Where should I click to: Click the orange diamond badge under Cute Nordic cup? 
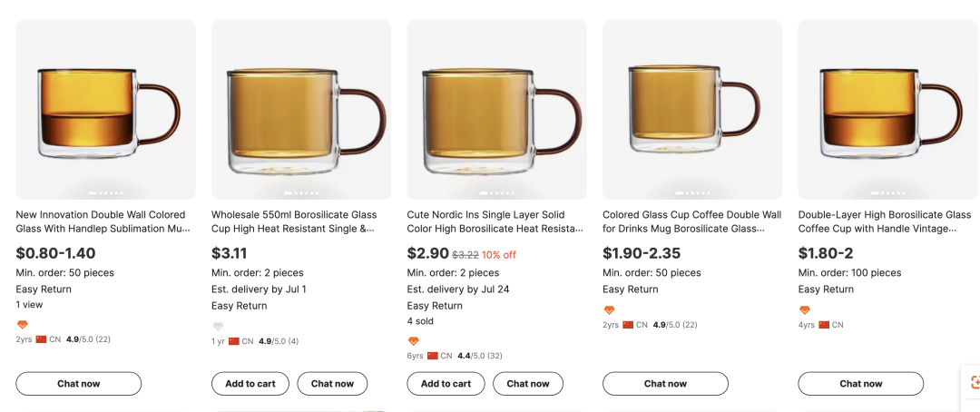[x=414, y=341]
